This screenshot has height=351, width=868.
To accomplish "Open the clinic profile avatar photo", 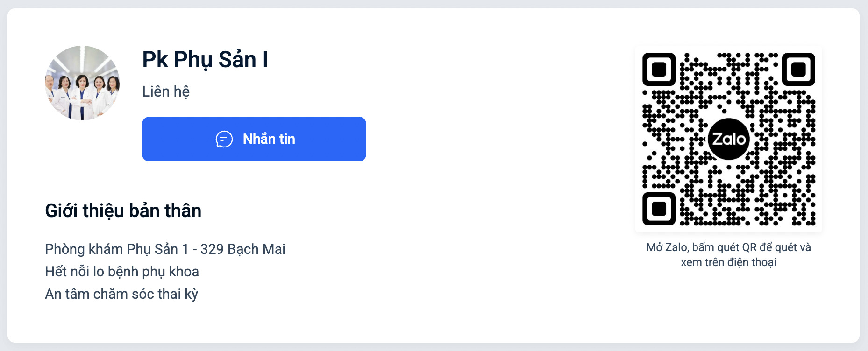I will pyautogui.click(x=82, y=83).
